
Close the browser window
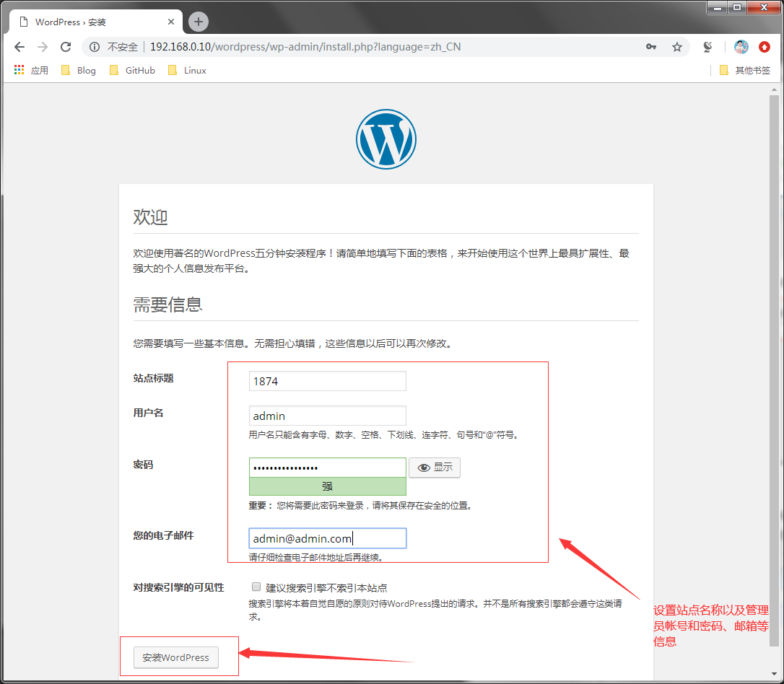coord(764,7)
